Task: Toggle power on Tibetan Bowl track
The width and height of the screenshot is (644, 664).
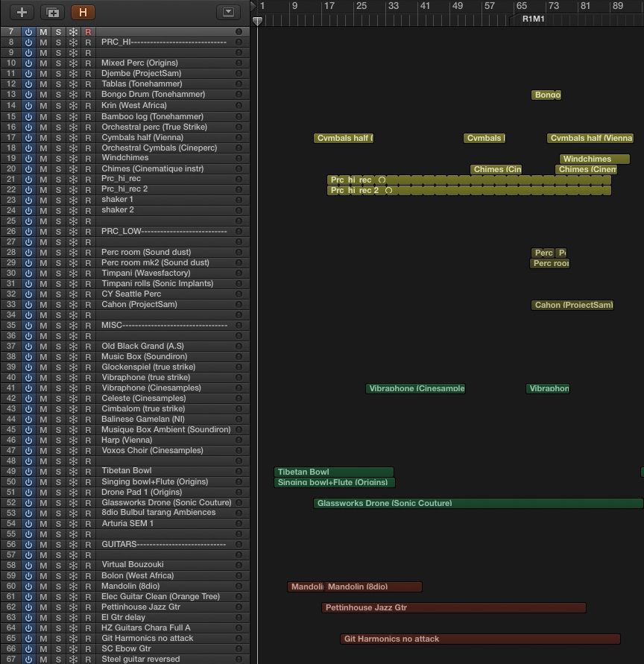Action: tap(28, 471)
